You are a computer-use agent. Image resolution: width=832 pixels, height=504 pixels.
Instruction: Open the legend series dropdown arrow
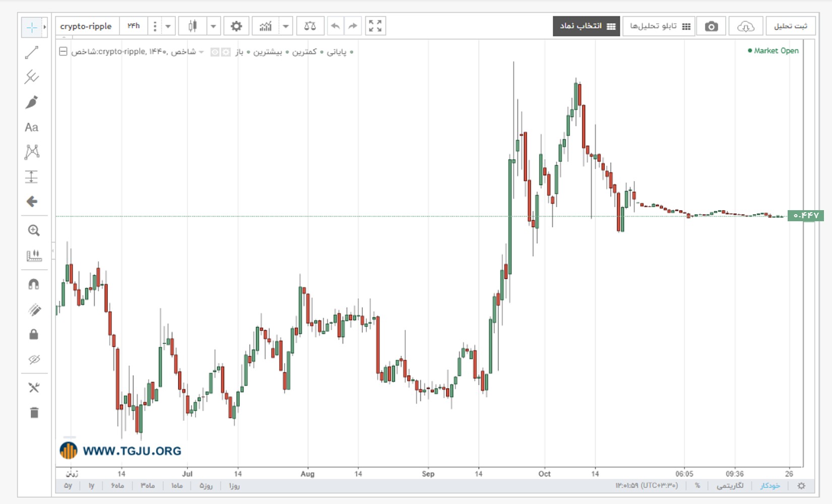(x=202, y=52)
